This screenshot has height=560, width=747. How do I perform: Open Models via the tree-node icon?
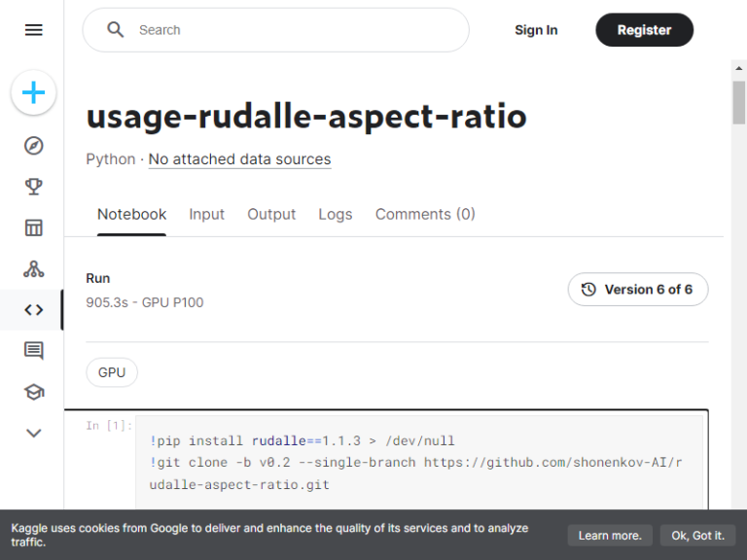pos(33,269)
